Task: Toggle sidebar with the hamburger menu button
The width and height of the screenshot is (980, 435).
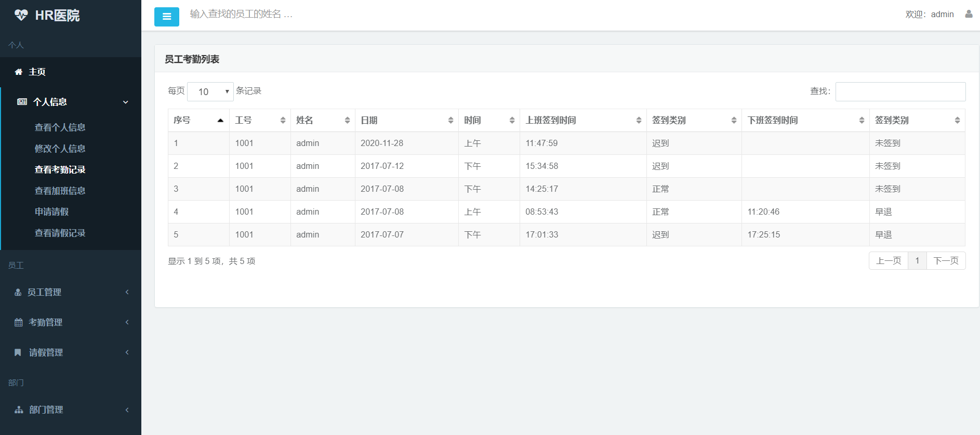Action: [x=167, y=17]
